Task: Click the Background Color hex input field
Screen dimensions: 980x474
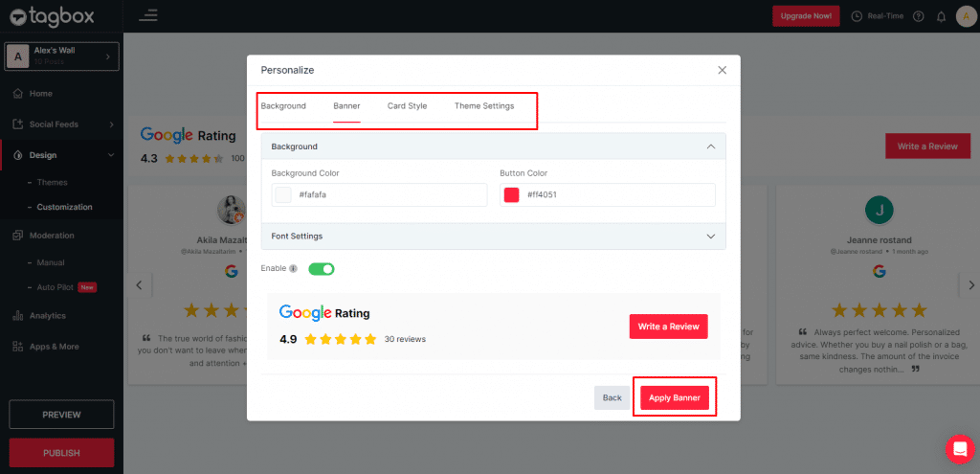Action: click(388, 195)
